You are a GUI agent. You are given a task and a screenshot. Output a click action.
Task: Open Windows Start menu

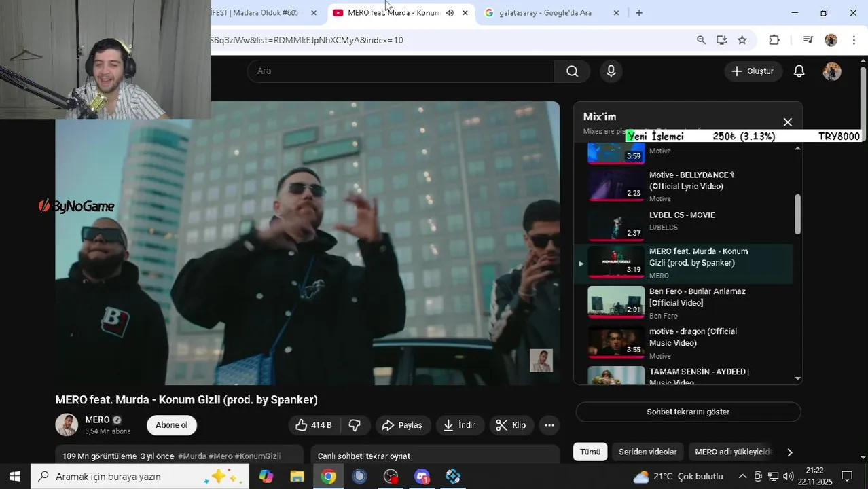click(x=15, y=477)
